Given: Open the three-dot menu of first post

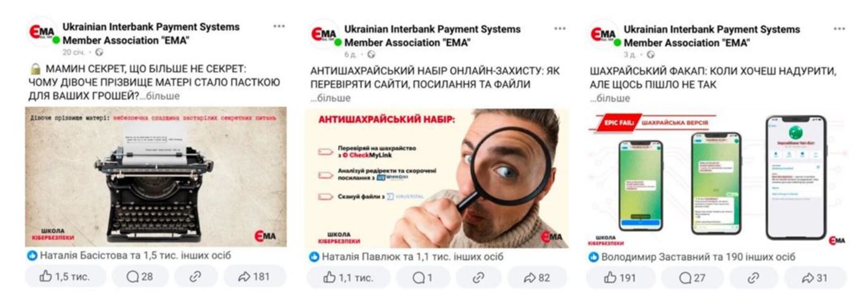Looking at the screenshot, I should [279, 26].
